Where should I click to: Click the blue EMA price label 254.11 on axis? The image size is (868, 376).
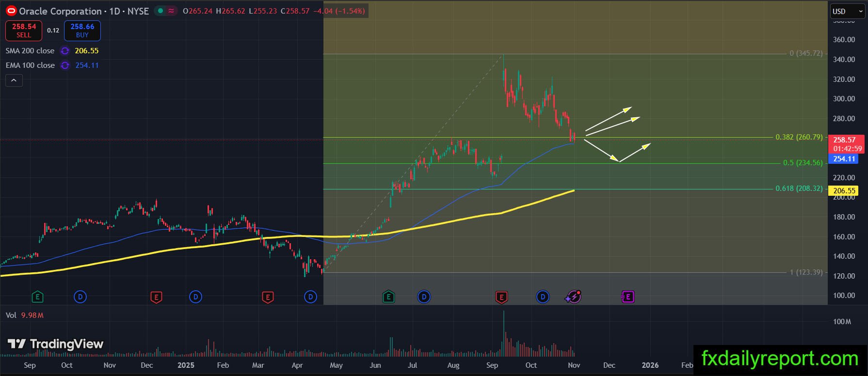(844, 159)
